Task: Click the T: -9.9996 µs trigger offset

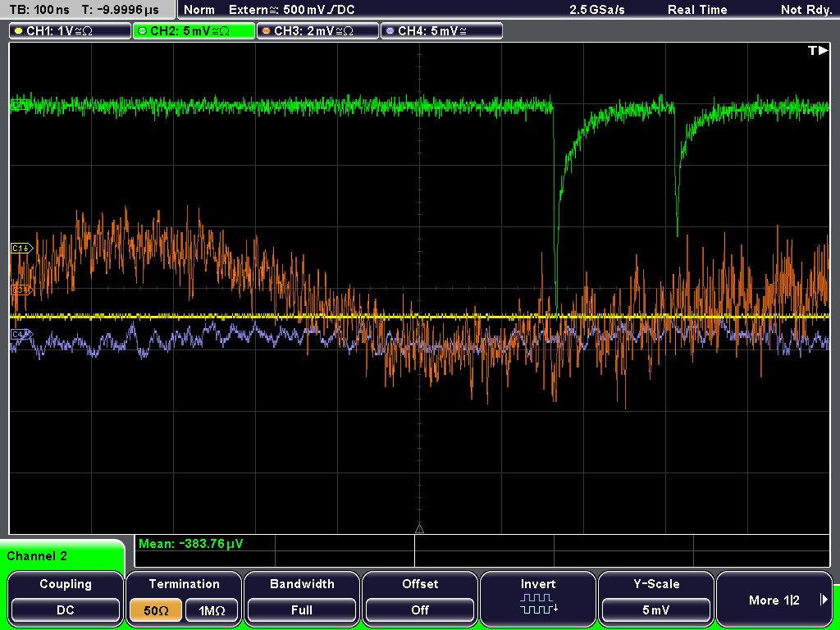Action: coord(120,10)
